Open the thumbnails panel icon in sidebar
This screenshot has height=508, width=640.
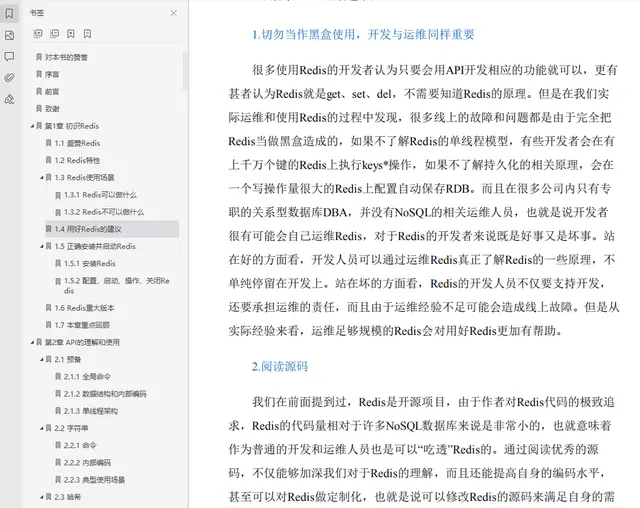tap(9, 35)
